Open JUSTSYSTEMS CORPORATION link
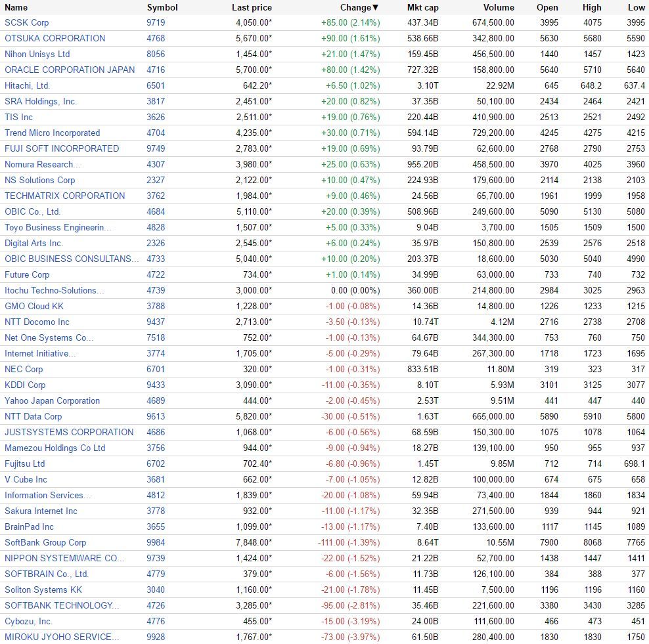This screenshot has width=649, height=644. pyautogui.click(x=69, y=432)
